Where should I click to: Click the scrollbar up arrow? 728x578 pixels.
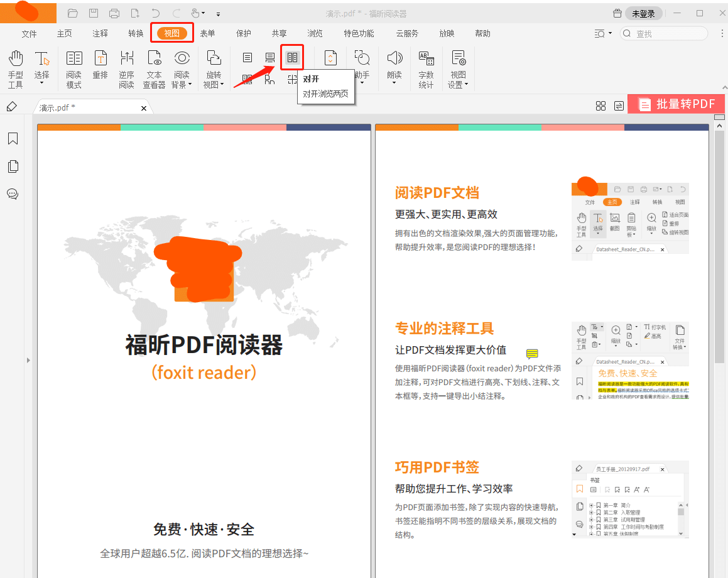tap(720, 126)
